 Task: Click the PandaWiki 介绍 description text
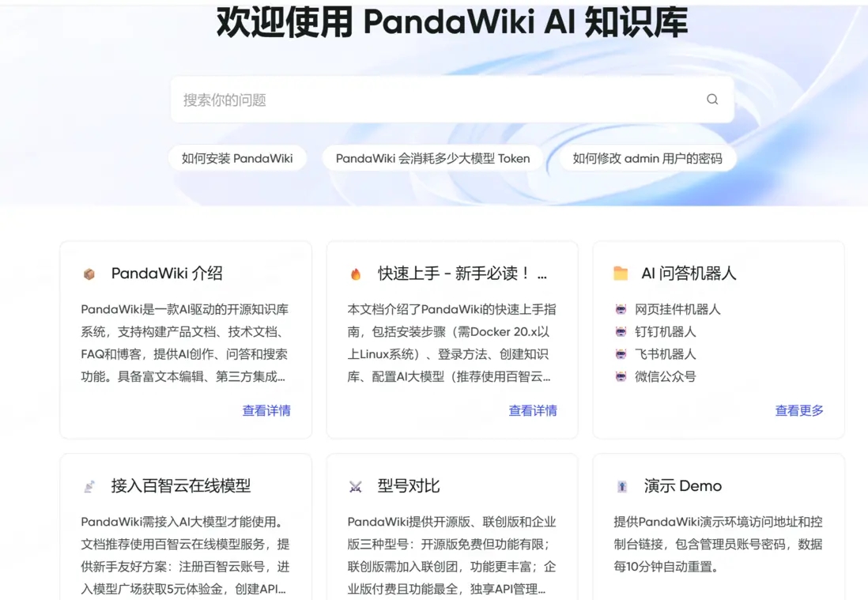[185, 343]
